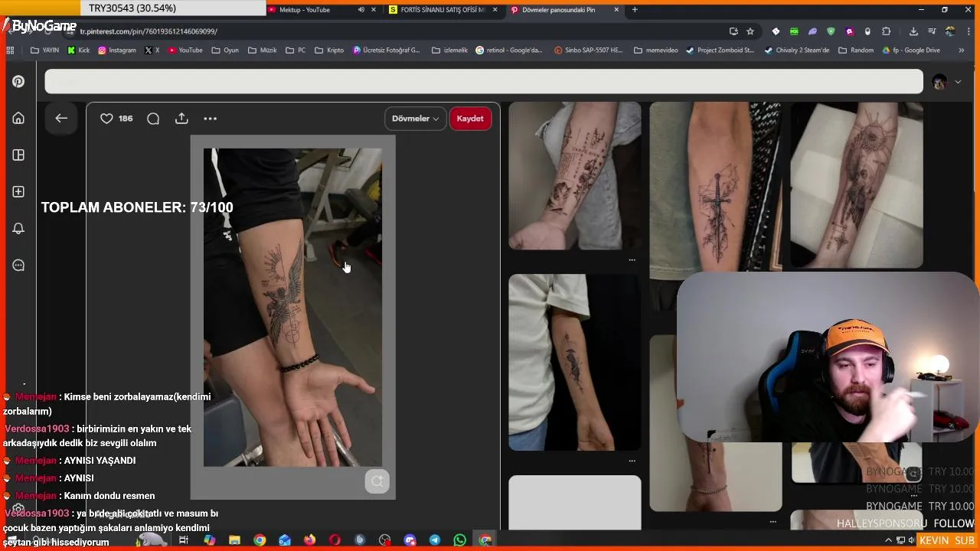Open Kick bookmark
The height and width of the screenshot is (551, 980).
coord(79,51)
